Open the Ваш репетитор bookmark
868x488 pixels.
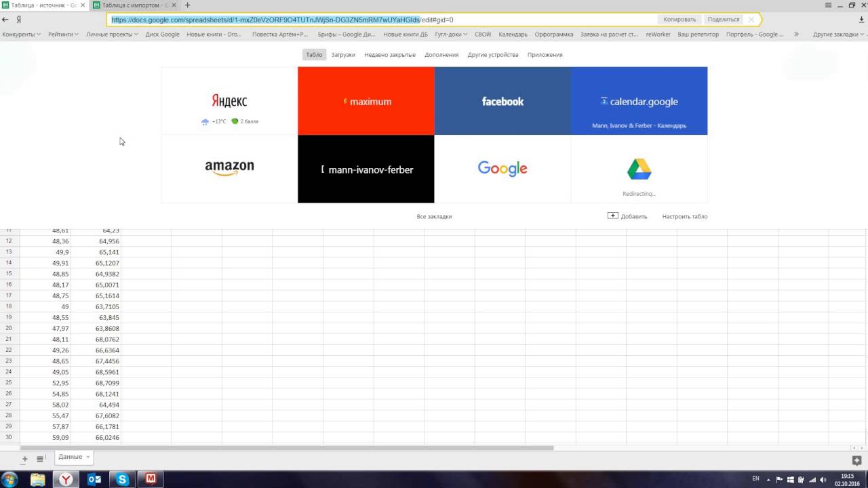[x=698, y=34]
